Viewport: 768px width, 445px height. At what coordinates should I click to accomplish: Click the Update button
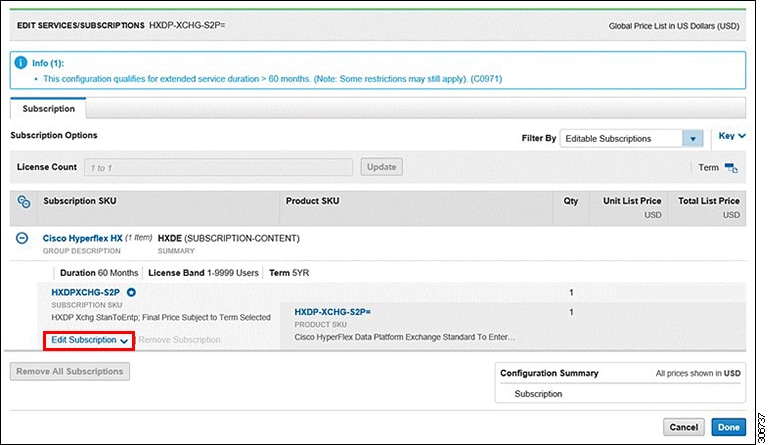(x=382, y=167)
